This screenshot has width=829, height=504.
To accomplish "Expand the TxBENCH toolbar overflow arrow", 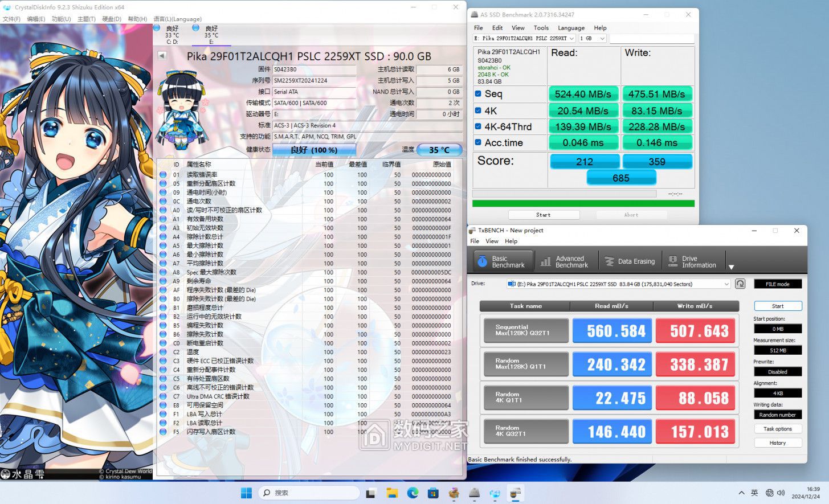I will (732, 267).
